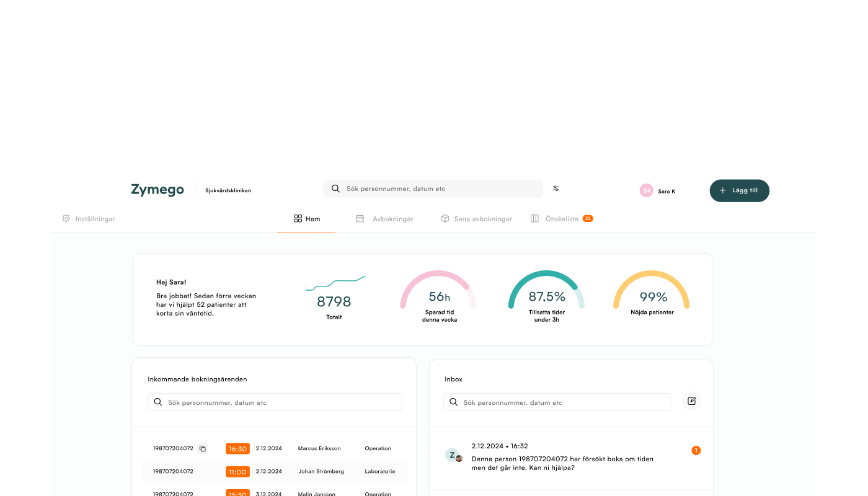Click the Zymego logo

point(157,190)
